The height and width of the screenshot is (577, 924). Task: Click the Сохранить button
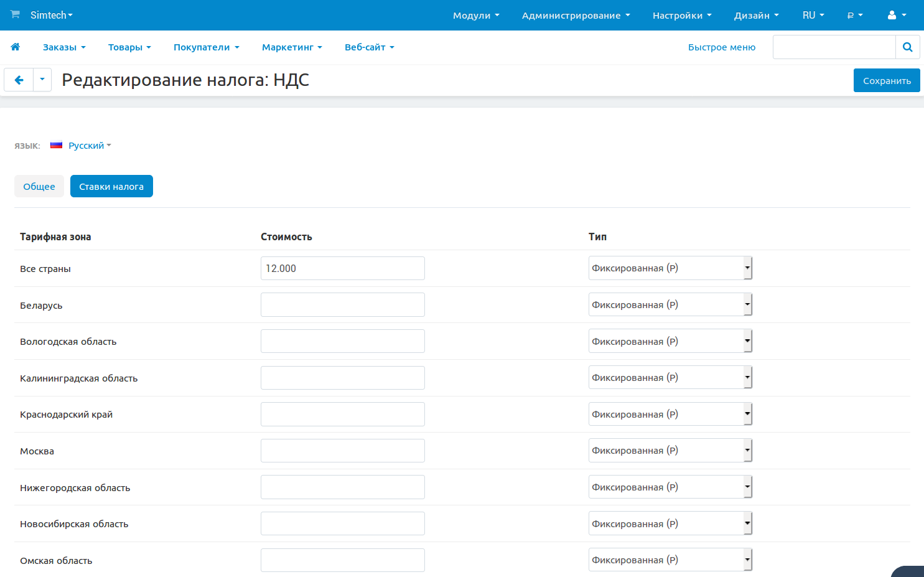pos(886,81)
